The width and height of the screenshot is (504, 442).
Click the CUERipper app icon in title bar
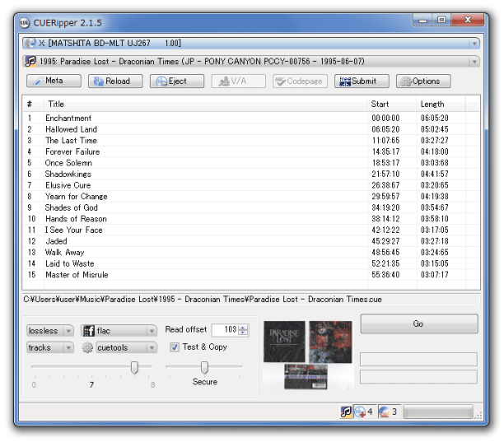click(25, 23)
